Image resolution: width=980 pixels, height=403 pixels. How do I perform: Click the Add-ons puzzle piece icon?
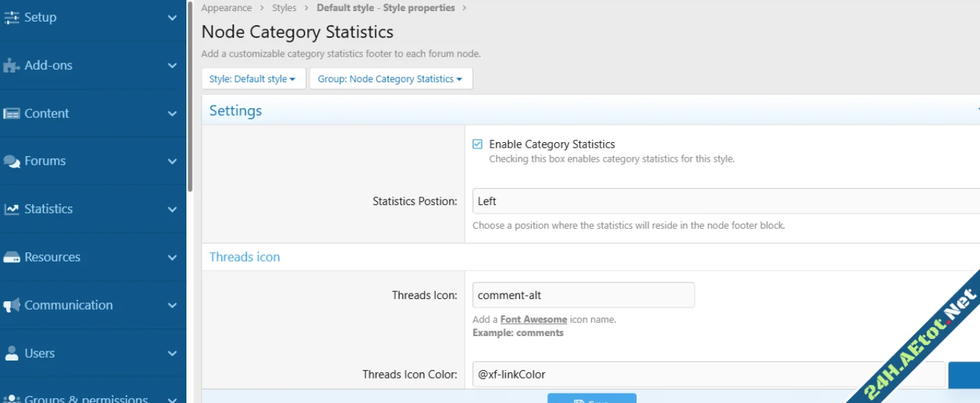click(x=12, y=66)
